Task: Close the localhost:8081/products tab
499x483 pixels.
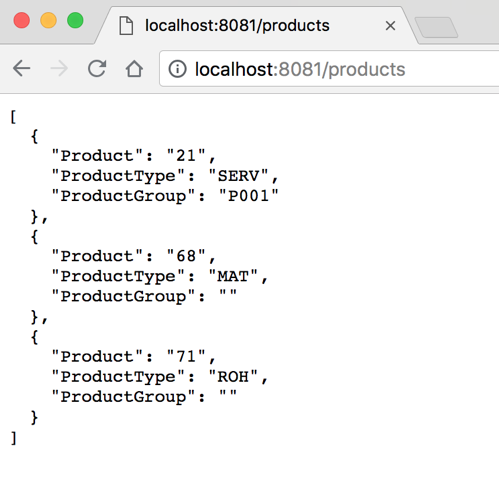Action: [390, 26]
